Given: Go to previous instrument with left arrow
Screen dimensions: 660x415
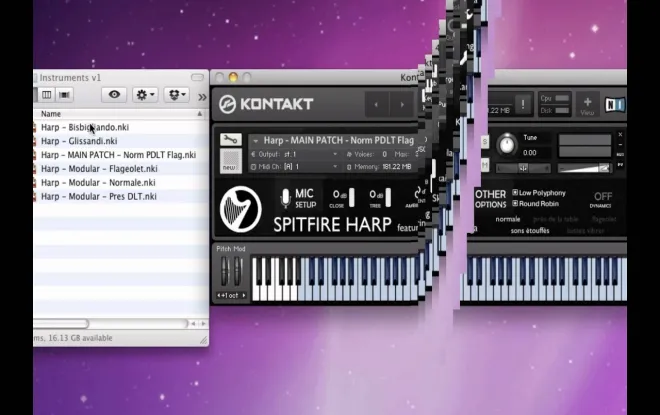Looking at the screenshot, I should coord(376,104).
